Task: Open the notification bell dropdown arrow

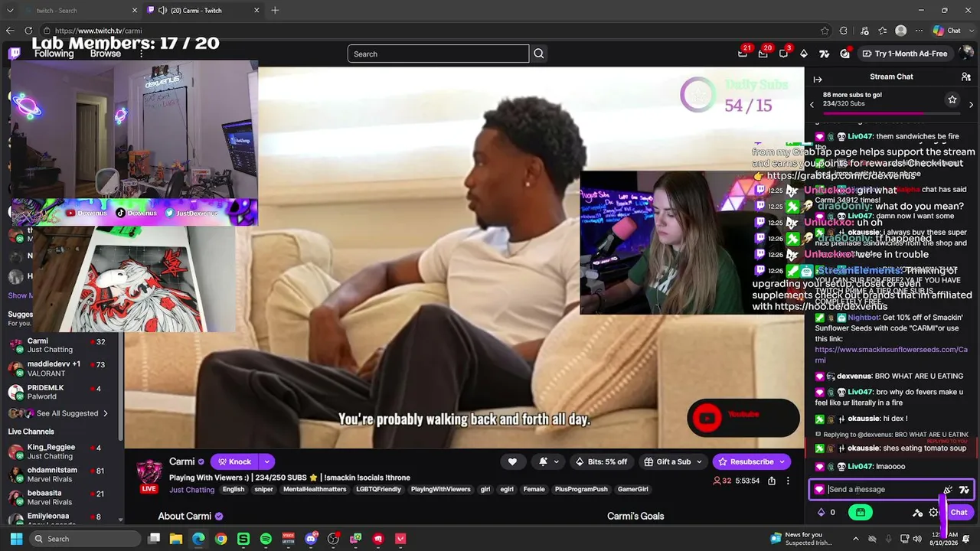Action: (x=557, y=461)
